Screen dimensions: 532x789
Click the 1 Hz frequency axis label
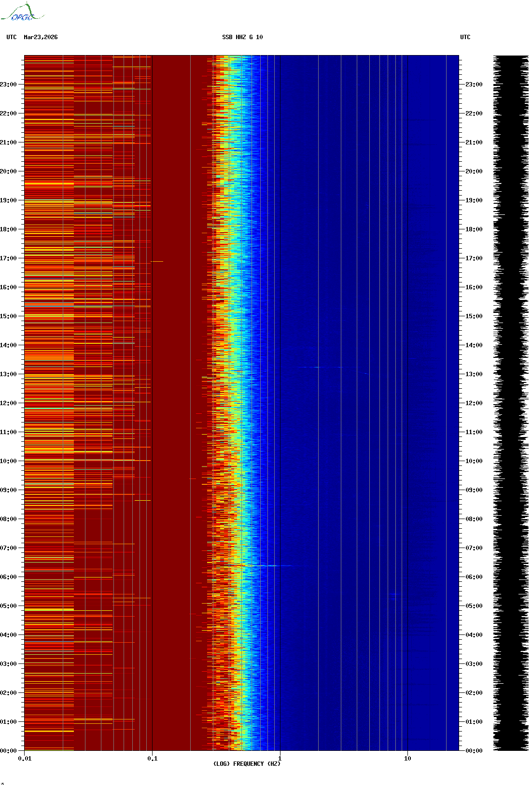280,759
